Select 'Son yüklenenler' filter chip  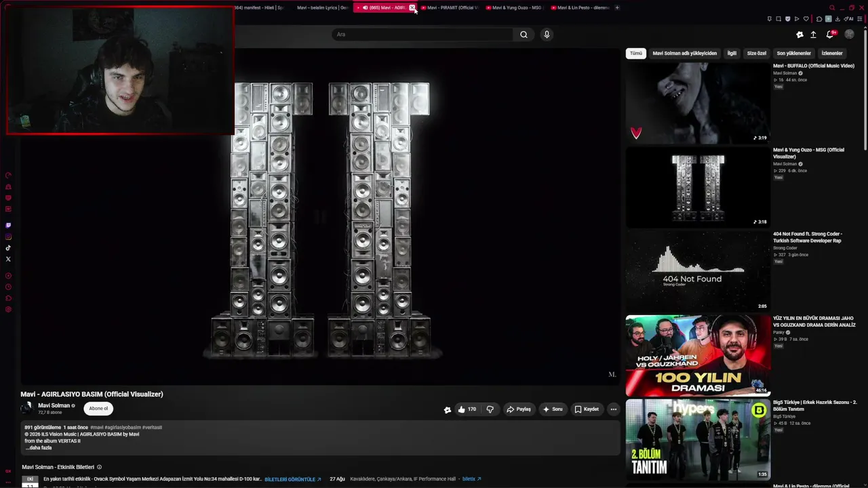point(793,53)
